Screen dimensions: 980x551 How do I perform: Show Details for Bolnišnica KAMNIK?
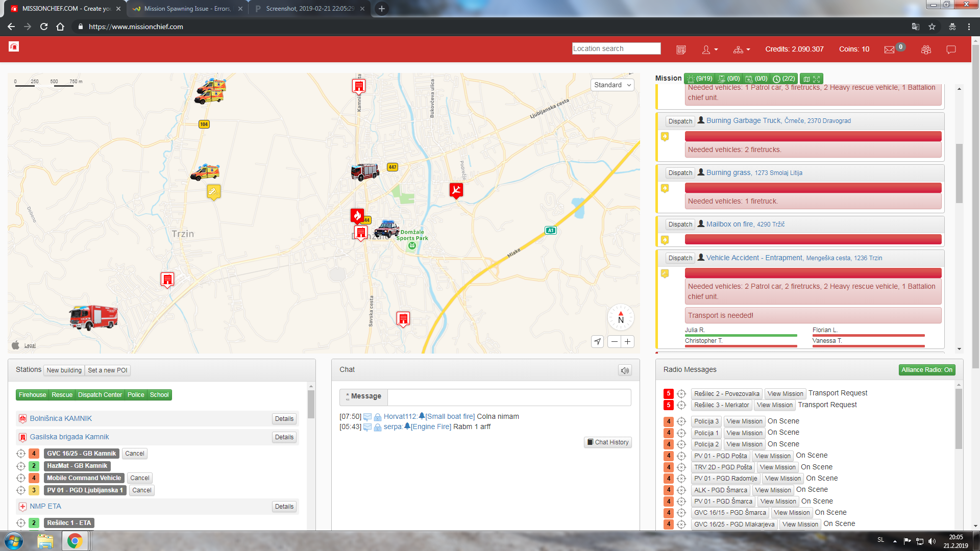tap(284, 419)
